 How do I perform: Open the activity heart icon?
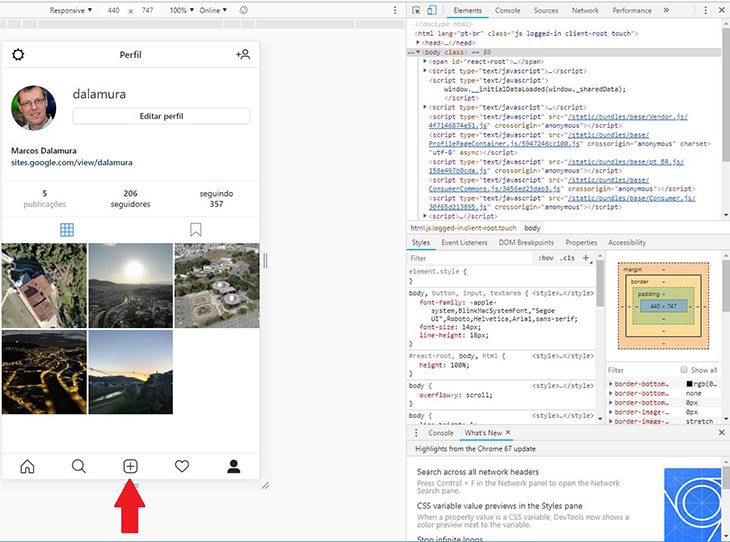pos(182,466)
